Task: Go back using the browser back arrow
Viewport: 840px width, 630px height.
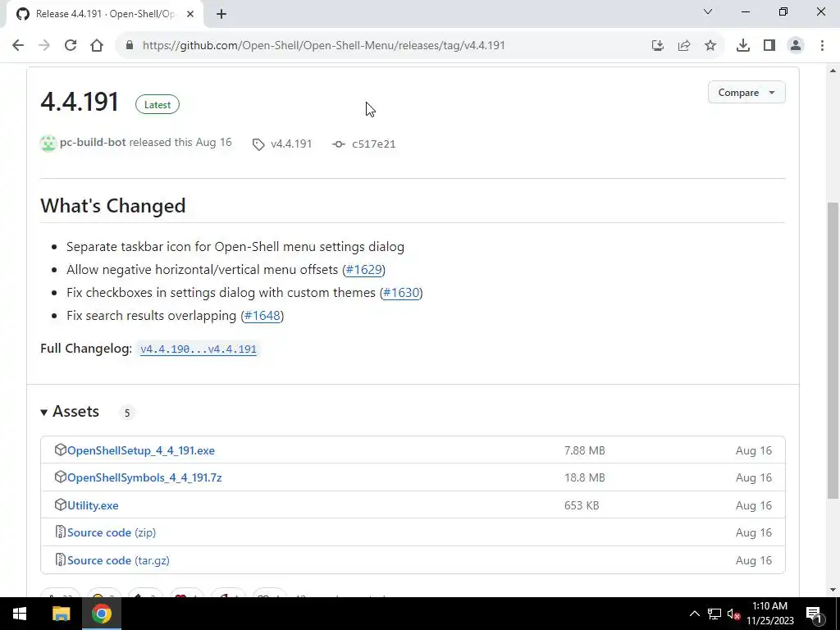Action: point(18,46)
